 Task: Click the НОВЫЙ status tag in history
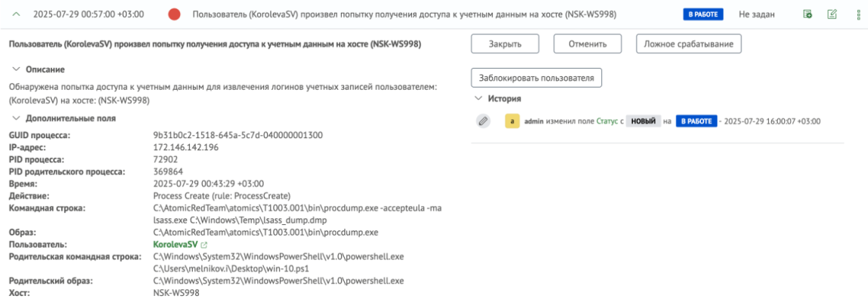[643, 121]
